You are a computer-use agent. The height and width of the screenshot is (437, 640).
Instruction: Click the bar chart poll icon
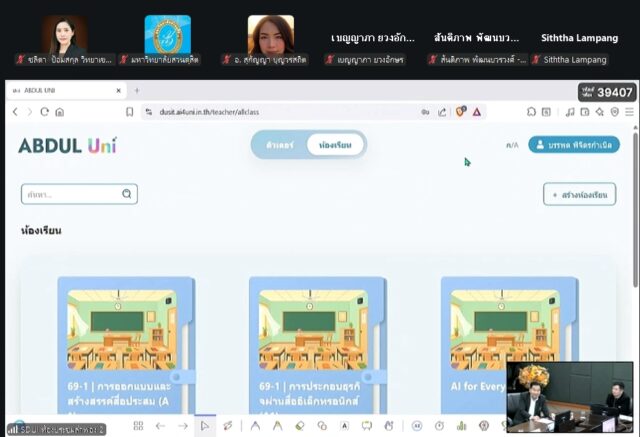[462, 426]
